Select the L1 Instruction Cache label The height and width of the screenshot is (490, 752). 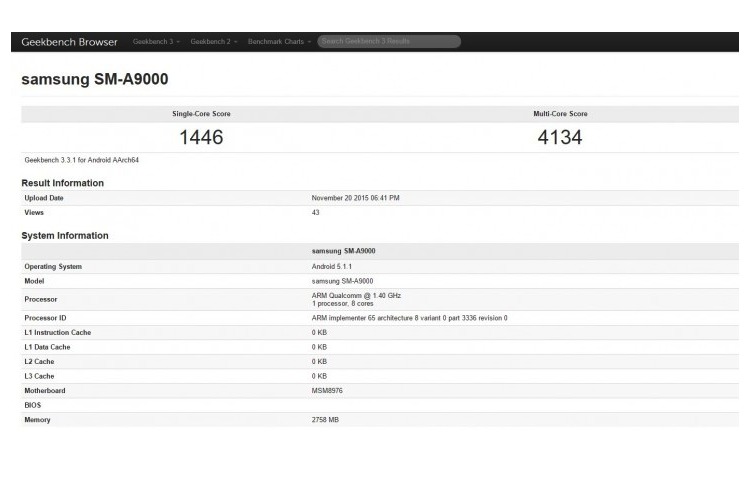pyautogui.click(x=58, y=332)
